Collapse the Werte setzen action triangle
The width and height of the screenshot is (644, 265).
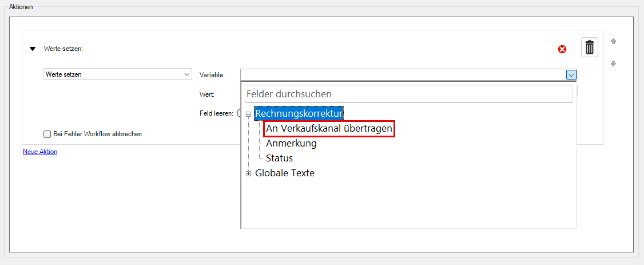click(x=33, y=49)
